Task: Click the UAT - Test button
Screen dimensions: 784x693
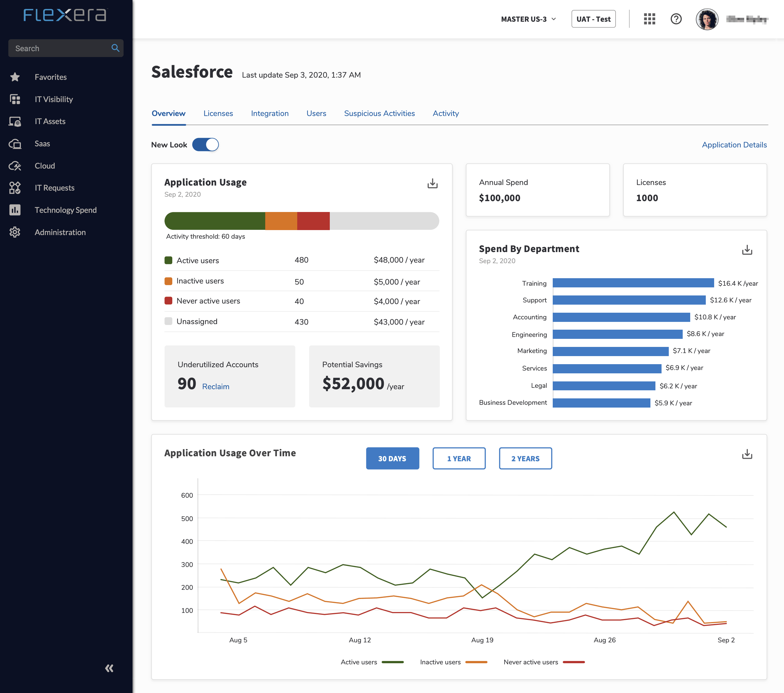Action: (x=593, y=19)
